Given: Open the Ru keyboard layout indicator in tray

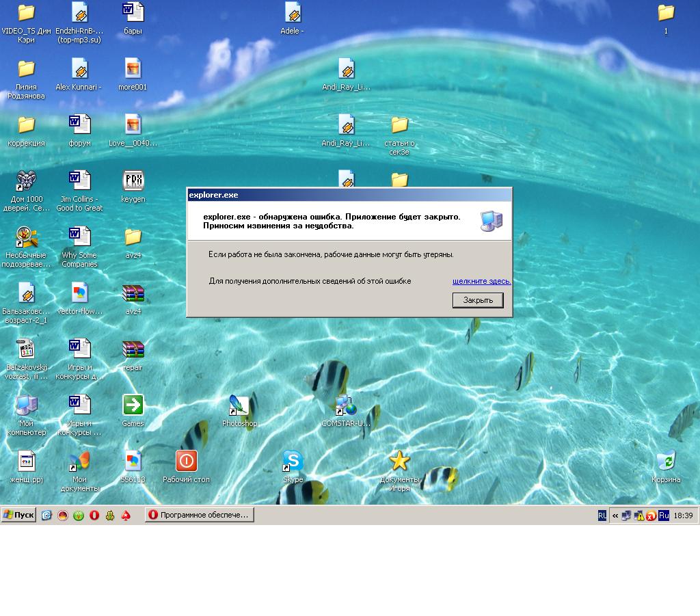Looking at the screenshot, I should pos(663,515).
